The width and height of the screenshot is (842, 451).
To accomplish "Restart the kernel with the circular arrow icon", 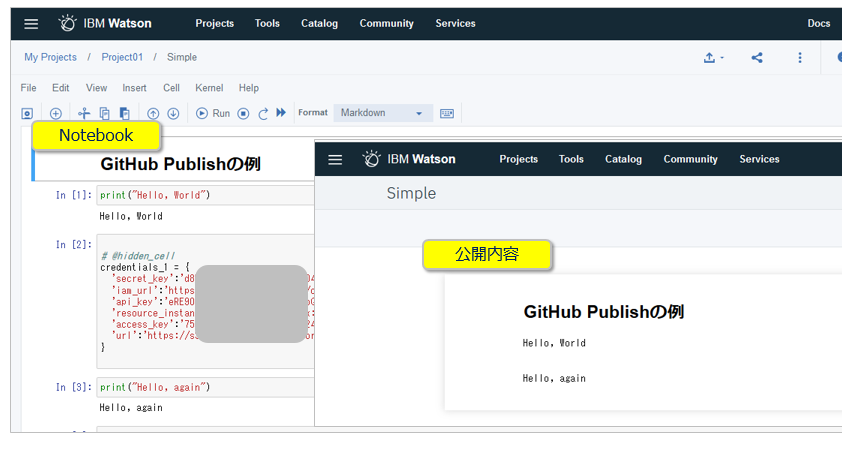I will coord(263,113).
